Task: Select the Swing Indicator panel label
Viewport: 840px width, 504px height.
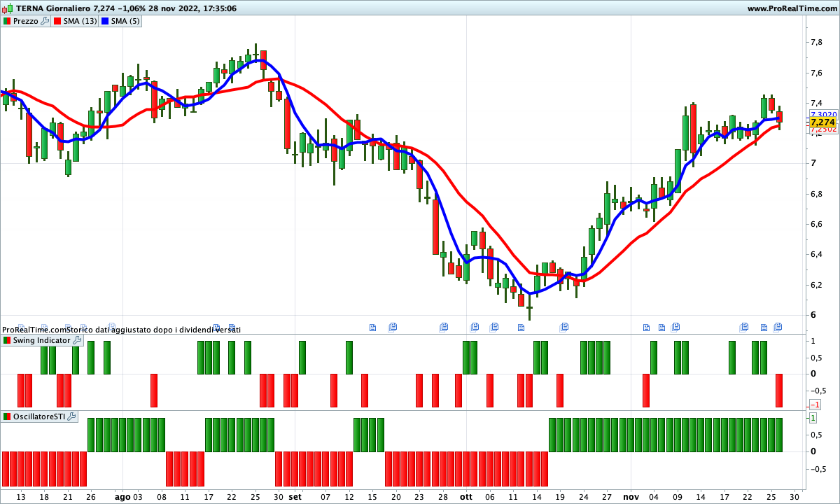Action: tap(41, 340)
